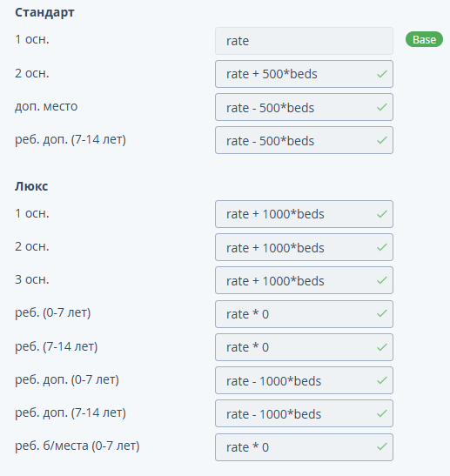Click checkmark in реб. б/места (0-7 лет) field
This screenshot has width=450, height=476.
382,446
